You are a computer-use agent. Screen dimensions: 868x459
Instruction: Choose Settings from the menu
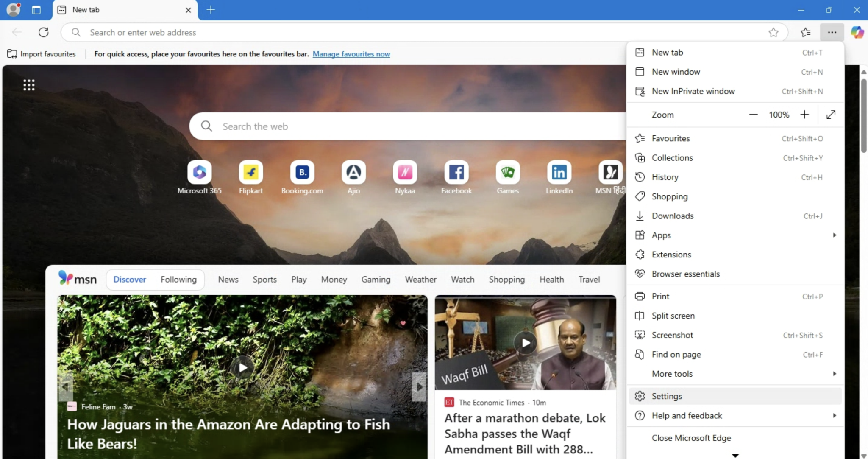pyautogui.click(x=667, y=396)
